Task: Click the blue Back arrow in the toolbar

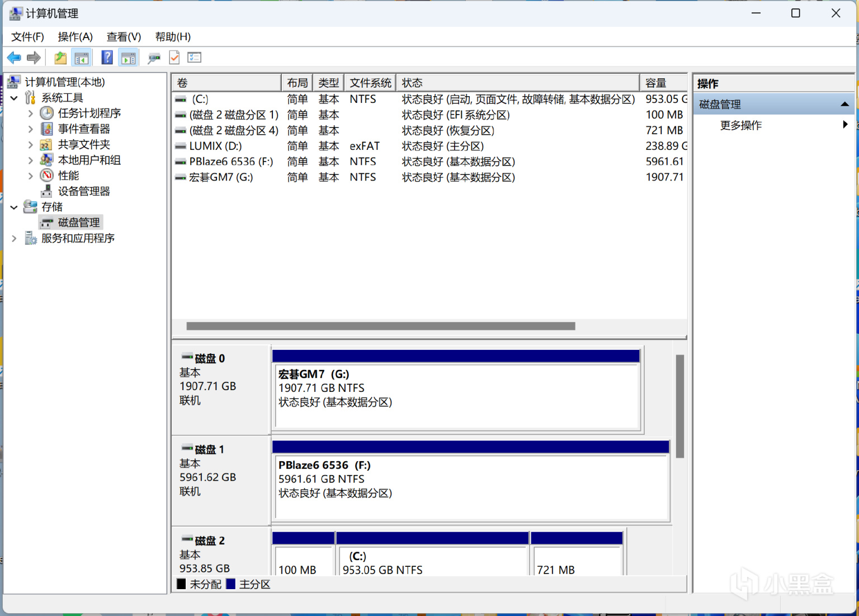Action: pyautogui.click(x=14, y=58)
